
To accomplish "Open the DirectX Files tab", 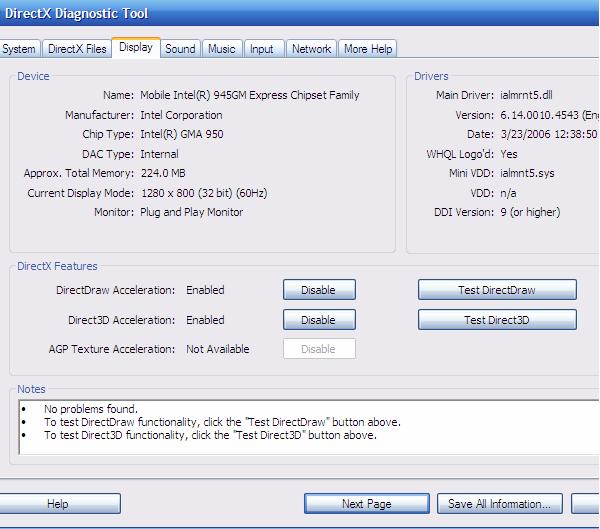I will [77, 49].
